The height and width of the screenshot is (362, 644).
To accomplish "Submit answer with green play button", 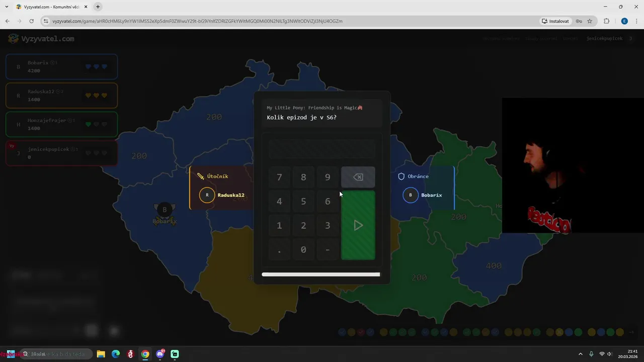I will [x=358, y=225].
